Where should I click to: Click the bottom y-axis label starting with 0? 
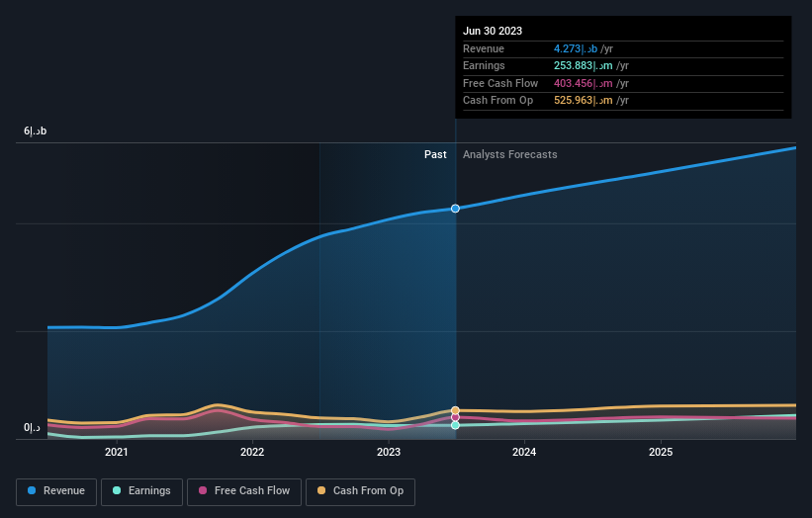tap(32, 427)
